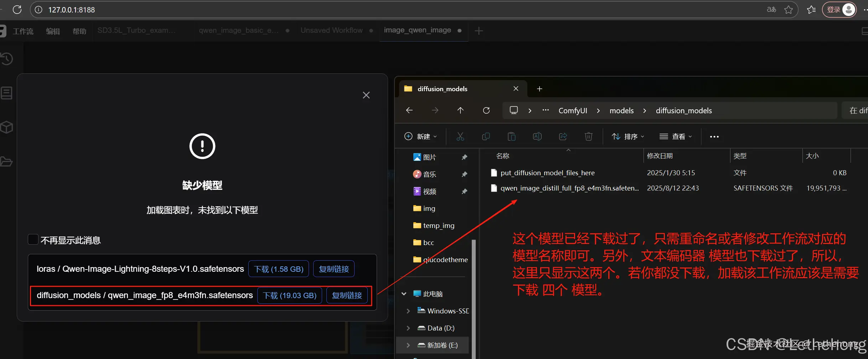This screenshot has height=359, width=868.
Task: Click the Copy icon in Explorer toolbar
Action: click(x=486, y=136)
